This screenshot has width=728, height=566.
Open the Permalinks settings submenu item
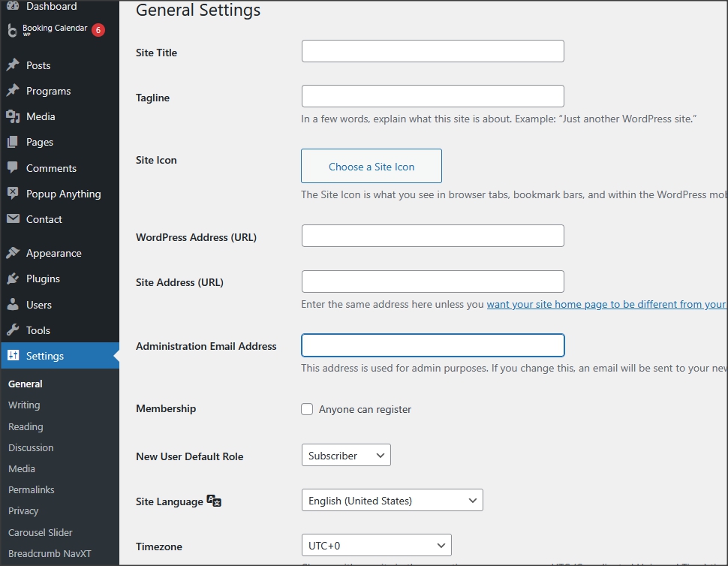[32, 489]
